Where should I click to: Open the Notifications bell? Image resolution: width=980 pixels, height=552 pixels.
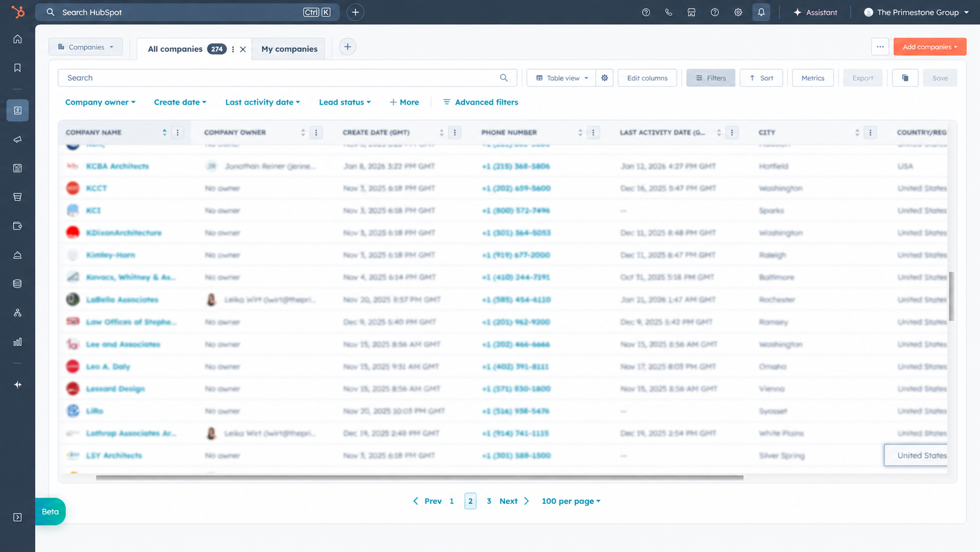[x=761, y=12]
